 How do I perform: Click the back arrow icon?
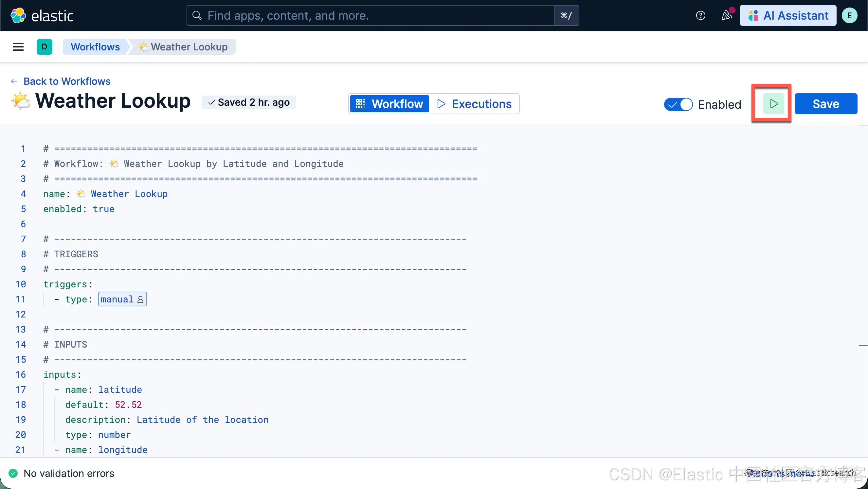14,81
